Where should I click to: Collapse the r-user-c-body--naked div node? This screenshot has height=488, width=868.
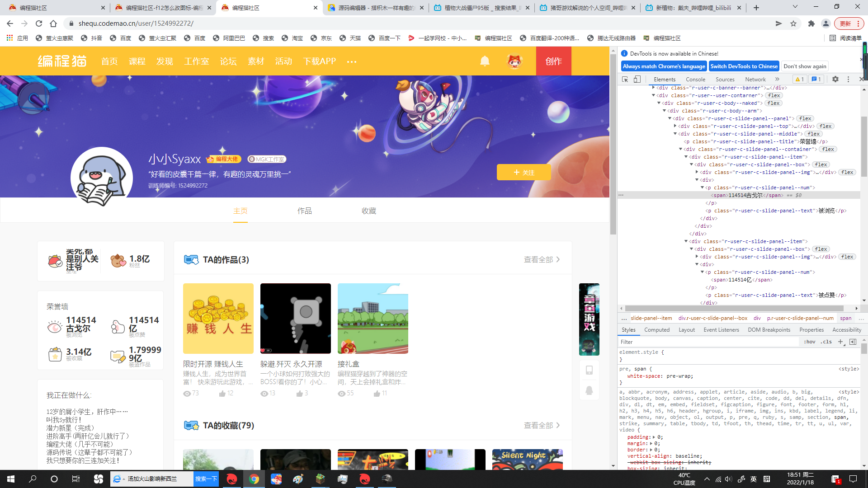659,103
